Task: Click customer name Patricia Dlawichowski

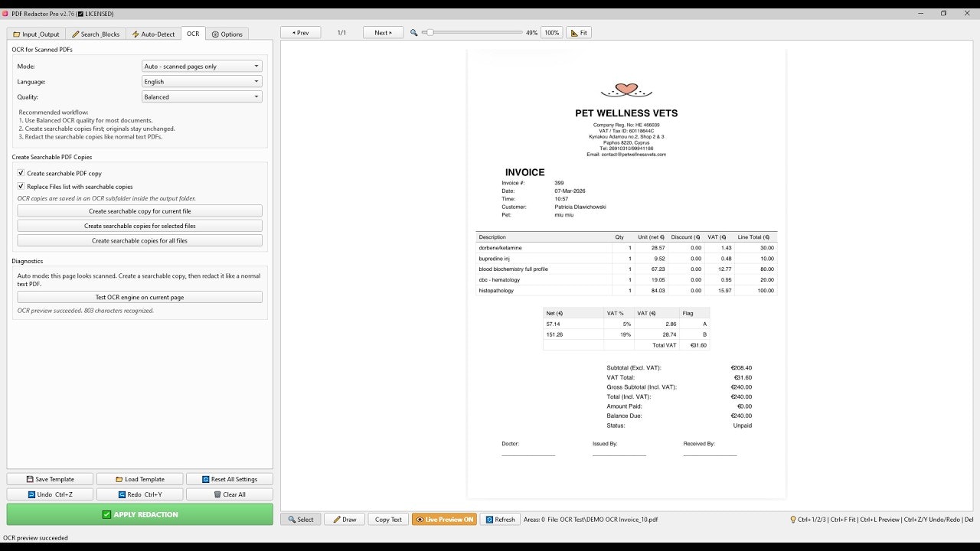Action: 580,207
